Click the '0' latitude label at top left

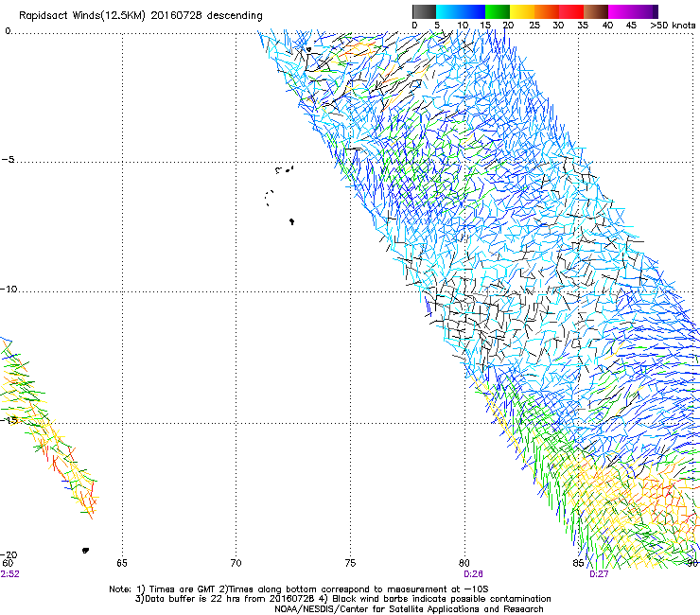8,30
